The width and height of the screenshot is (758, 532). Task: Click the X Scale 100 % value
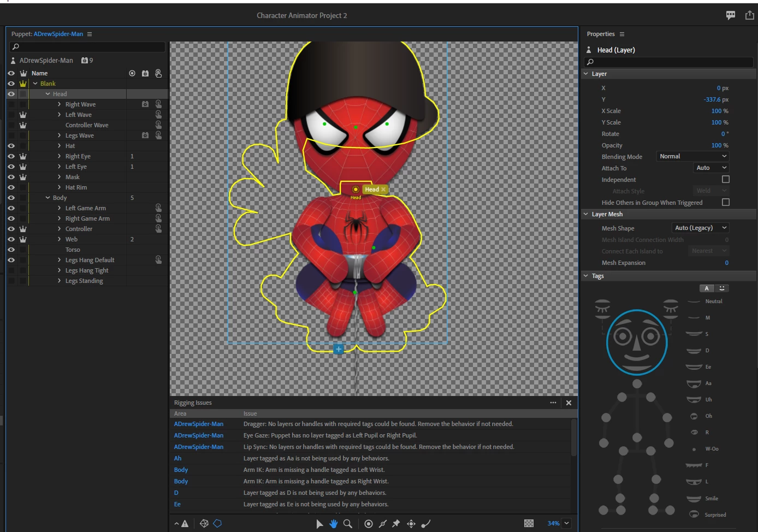tap(720, 111)
